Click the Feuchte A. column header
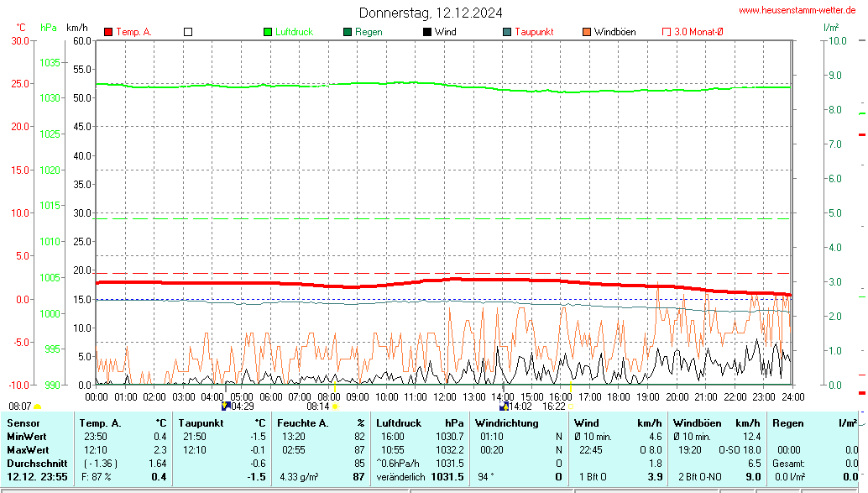Image resolution: width=868 pixels, height=493 pixels. (303, 423)
